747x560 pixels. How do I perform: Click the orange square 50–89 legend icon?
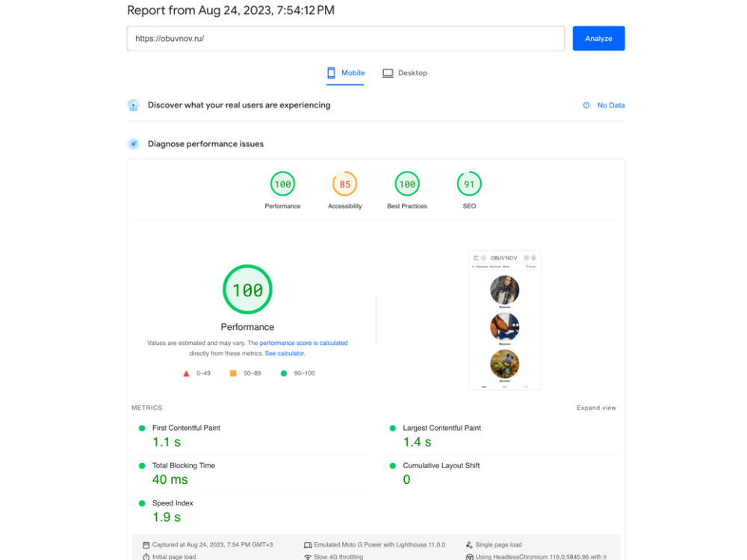[233, 373]
